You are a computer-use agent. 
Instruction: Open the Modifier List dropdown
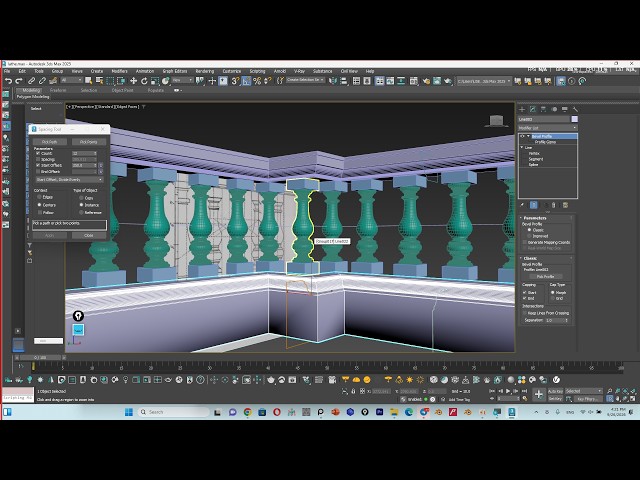pyautogui.click(x=548, y=128)
